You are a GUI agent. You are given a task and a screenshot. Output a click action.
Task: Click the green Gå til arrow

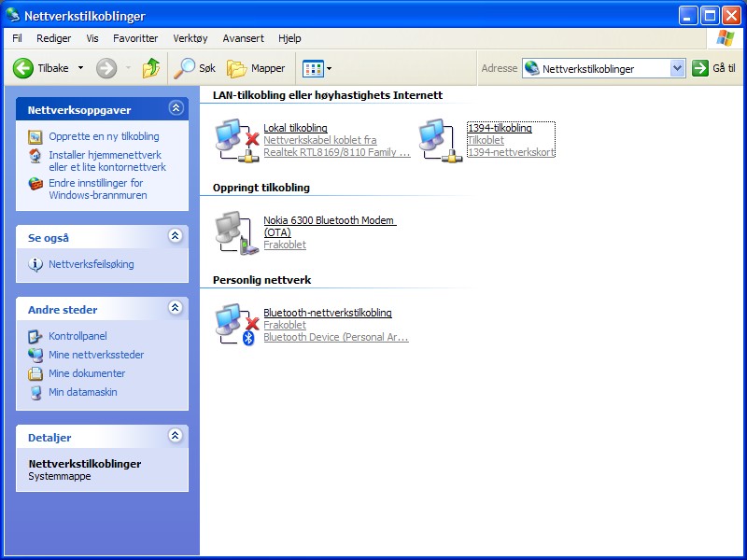click(x=699, y=68)
